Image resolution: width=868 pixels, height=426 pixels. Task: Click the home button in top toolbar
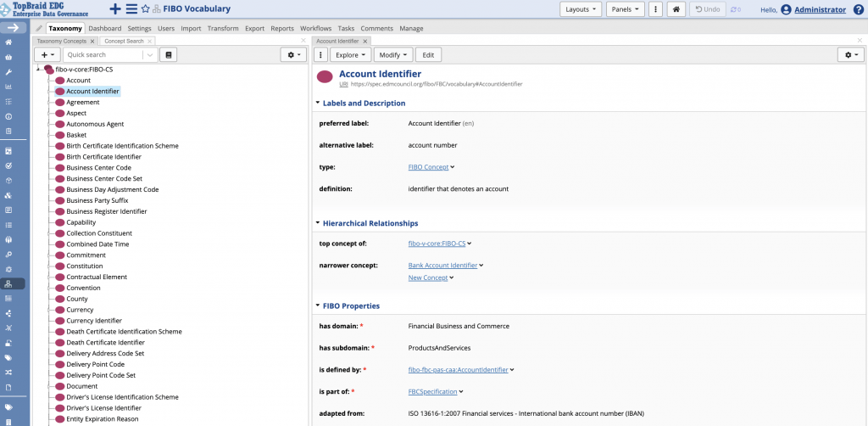(676, 9)
